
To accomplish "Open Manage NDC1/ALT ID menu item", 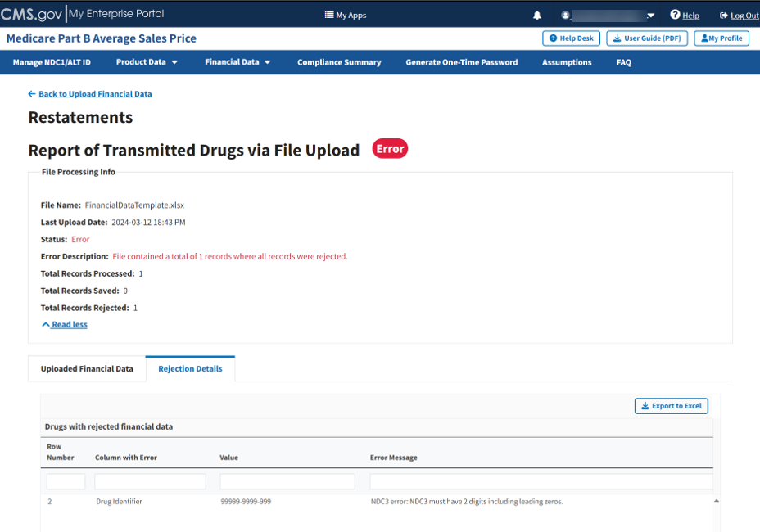I will (52, 62).
